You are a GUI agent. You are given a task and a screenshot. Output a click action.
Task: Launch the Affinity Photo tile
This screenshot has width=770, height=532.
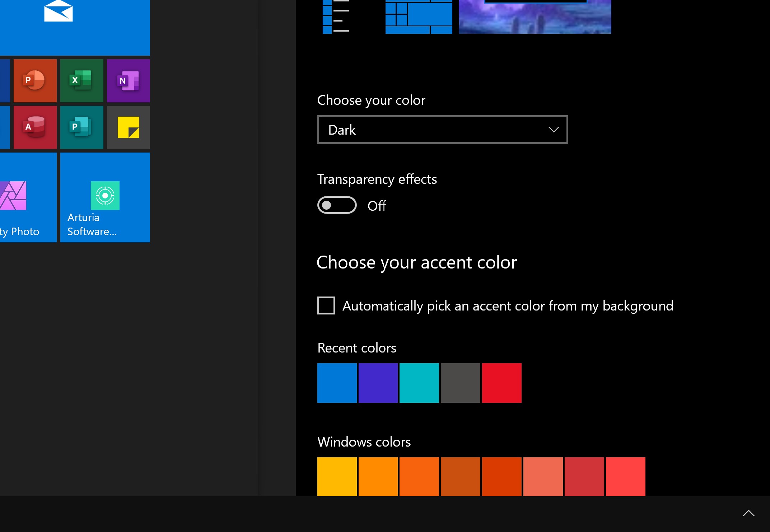(x=28, y=197)
